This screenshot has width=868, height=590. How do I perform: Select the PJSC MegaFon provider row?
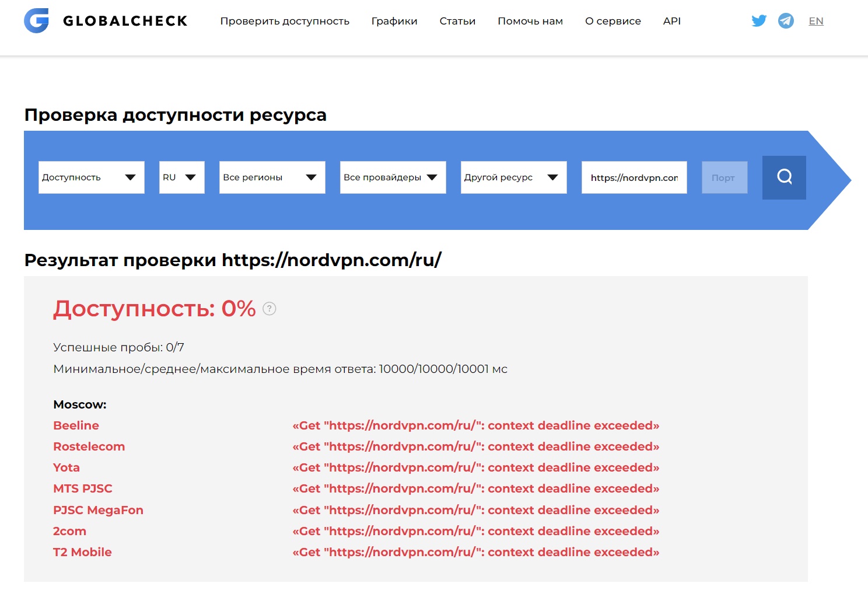(98, 510)
